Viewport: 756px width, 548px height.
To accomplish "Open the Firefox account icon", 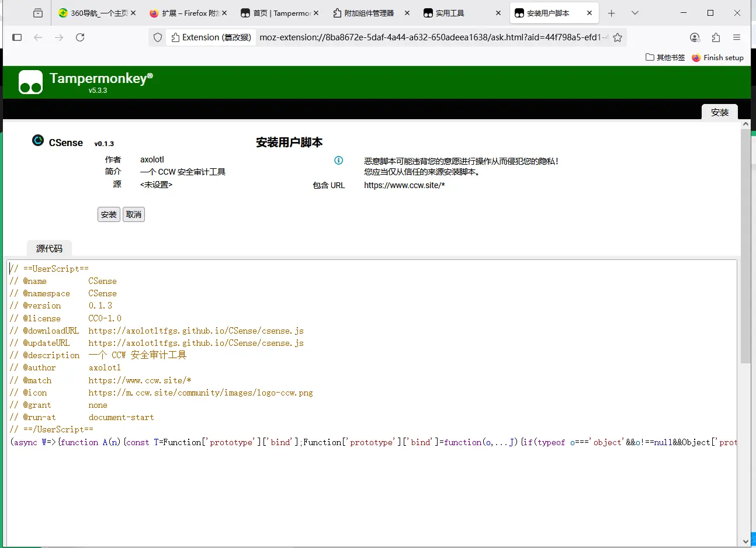I will click(695, 37).
